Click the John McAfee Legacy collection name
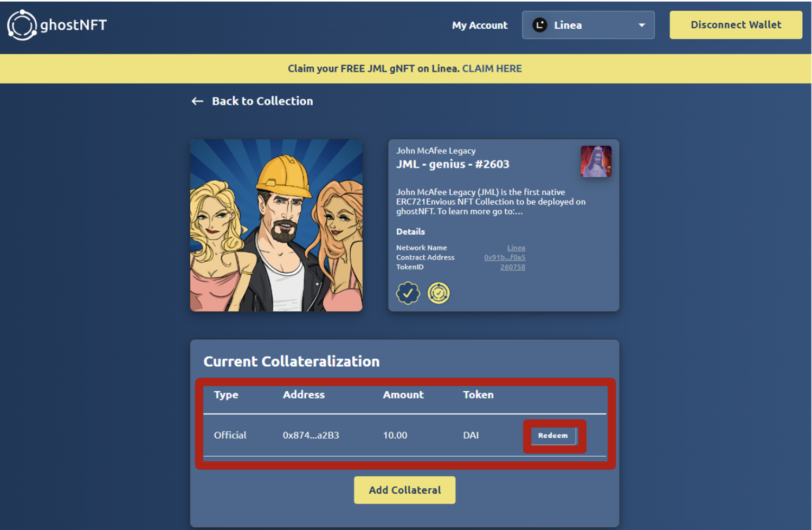The width and height of the screenshot is (812, 530). 436,151
